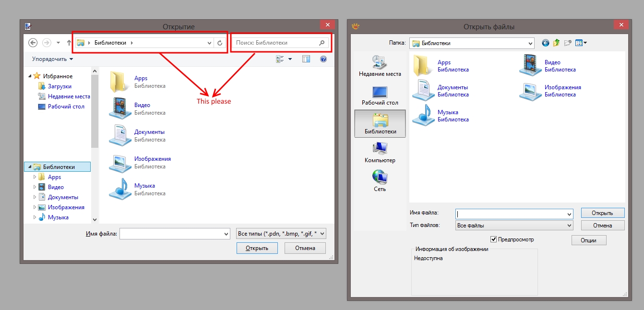Click blue back icon in Открыть файлы
644x310 pixels.
546,43
